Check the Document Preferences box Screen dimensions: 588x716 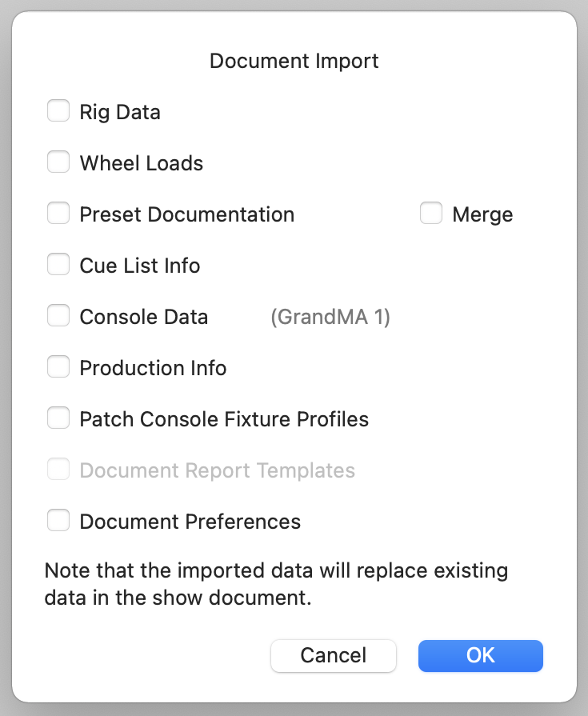58,520
